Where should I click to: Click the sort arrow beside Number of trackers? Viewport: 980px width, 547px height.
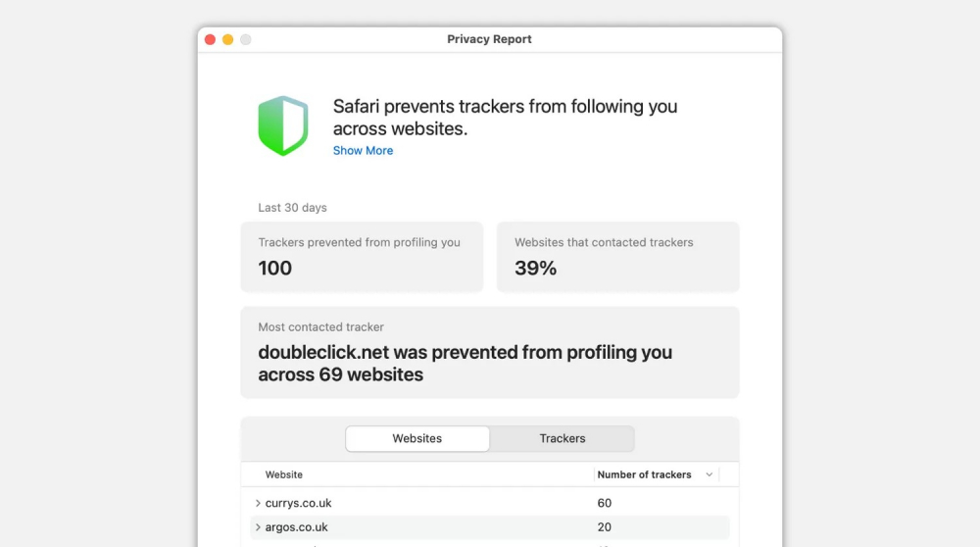click(710, 474)
